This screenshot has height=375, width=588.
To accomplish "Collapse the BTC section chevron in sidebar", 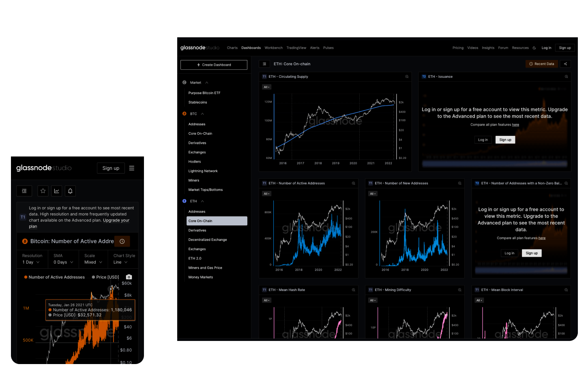I will 202,114.
